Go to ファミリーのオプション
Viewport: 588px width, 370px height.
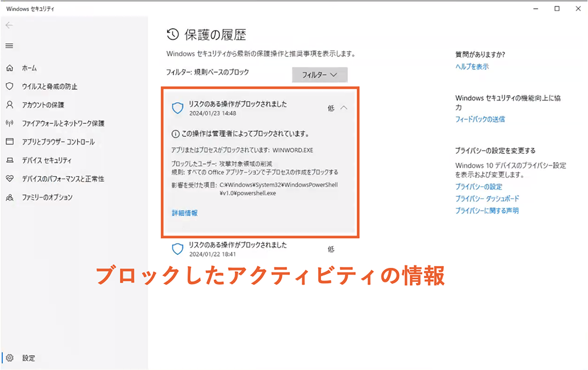coord(47,197)
